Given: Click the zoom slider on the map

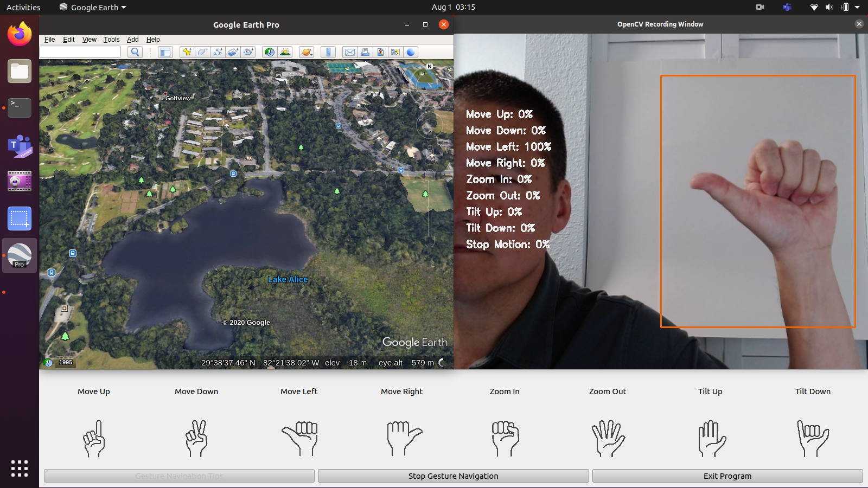Looking at the screenshot, I should click(430, 209).
